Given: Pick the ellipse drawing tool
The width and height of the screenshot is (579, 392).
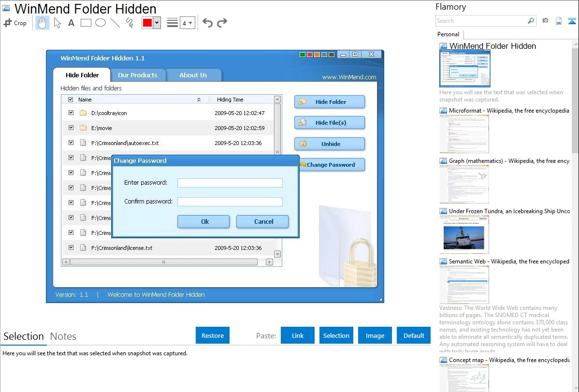Looking at the screenshot, I should coord(101,23).
